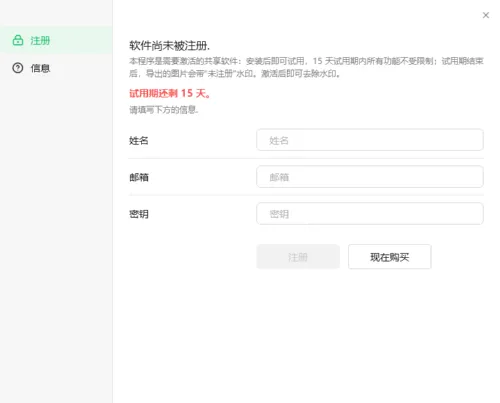This screenshot has width=500, height=403.
Task: Click the 现在购买 button
Action: tap(390, 257)
